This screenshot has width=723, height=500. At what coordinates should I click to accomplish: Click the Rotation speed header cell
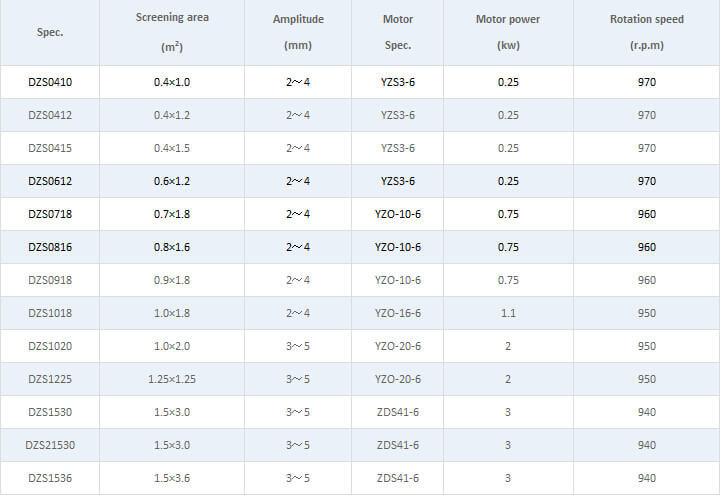click(x=646, y=32)
